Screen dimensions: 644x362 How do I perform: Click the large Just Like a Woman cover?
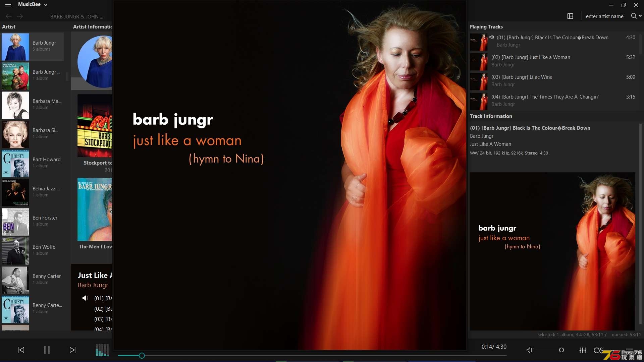[290, 175]
